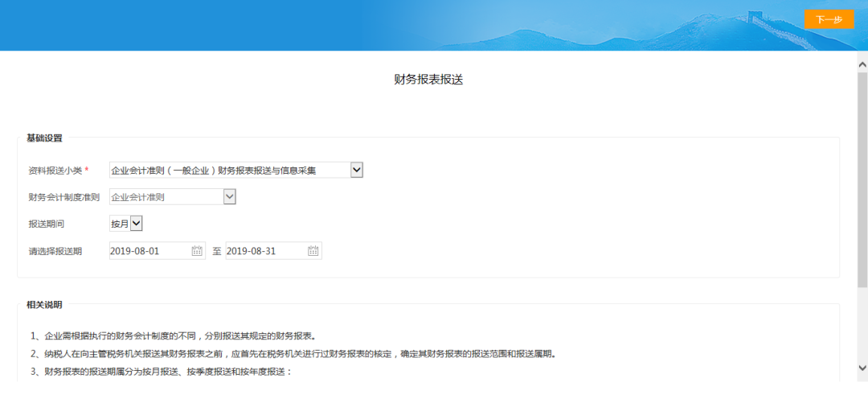This screenshot has width=868, height=395.
Task: Click the orange 下一步 button
Action: (x=829, y=19)
